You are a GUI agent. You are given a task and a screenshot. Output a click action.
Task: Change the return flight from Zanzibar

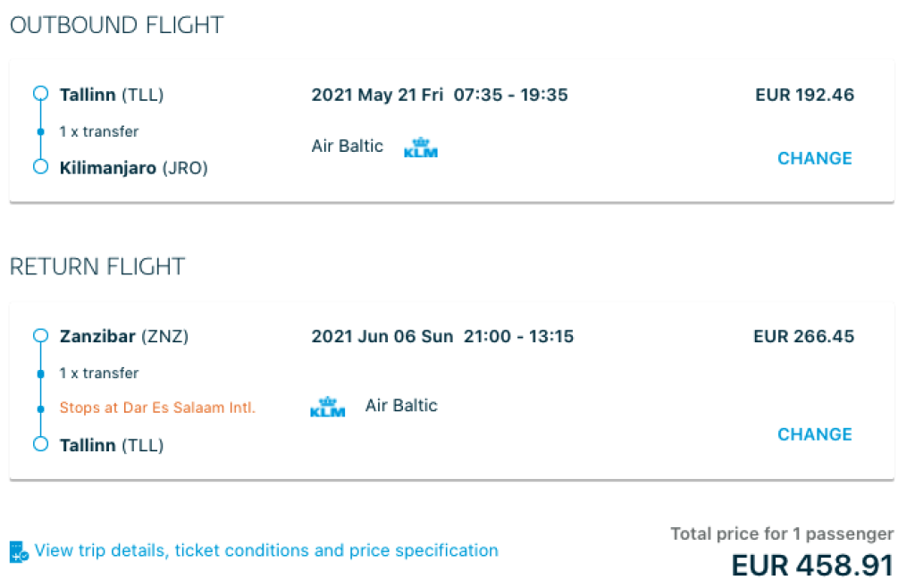[814, 434]
